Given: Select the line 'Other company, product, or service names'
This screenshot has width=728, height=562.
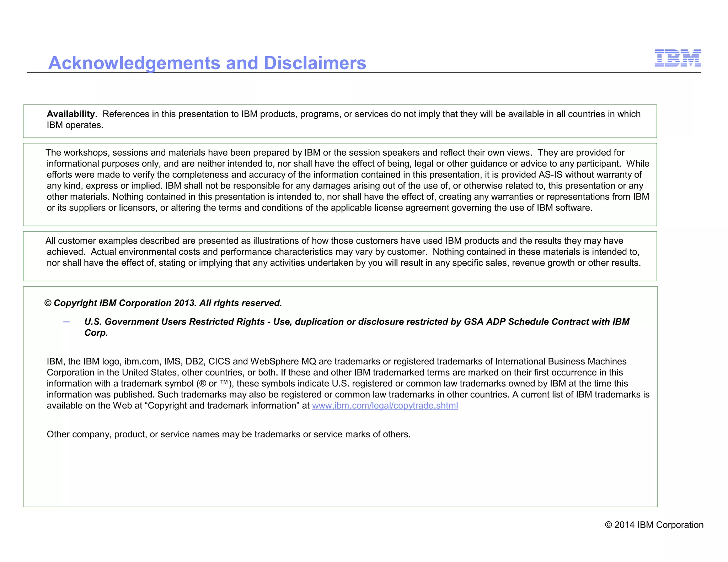Looking at the screenshot, I should (229, 434).
